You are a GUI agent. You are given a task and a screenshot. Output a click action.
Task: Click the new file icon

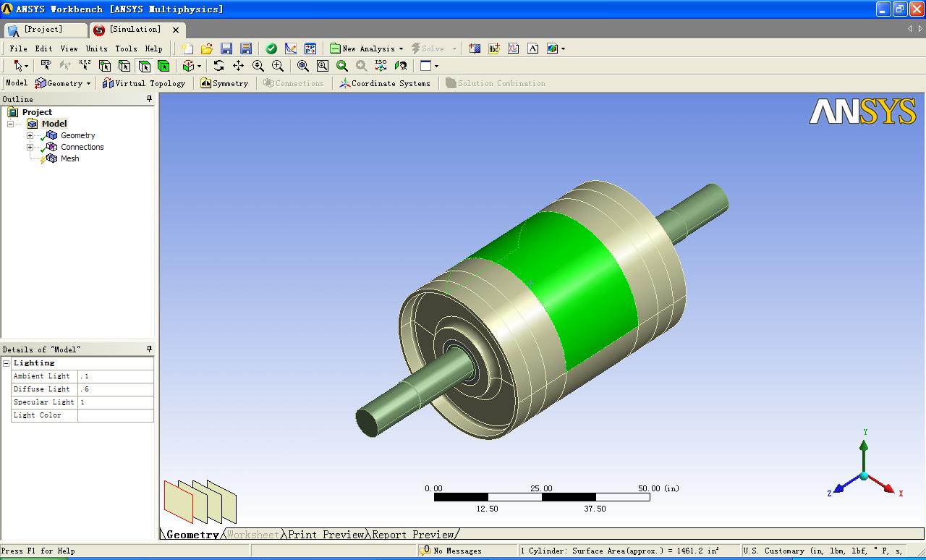pyautogui.click(x=187, y=48)
